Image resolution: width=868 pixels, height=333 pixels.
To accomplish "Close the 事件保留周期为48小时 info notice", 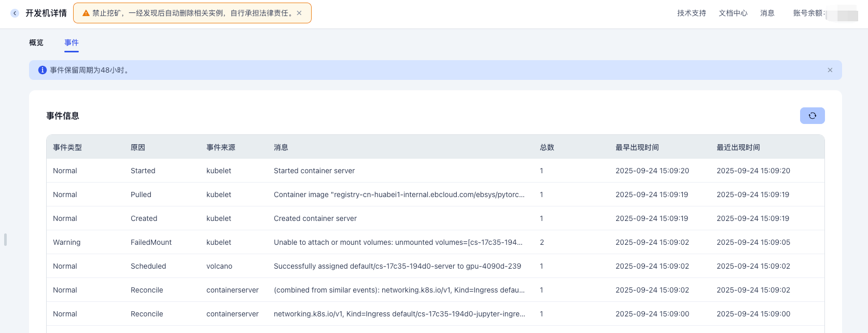I will click(830, 70).
